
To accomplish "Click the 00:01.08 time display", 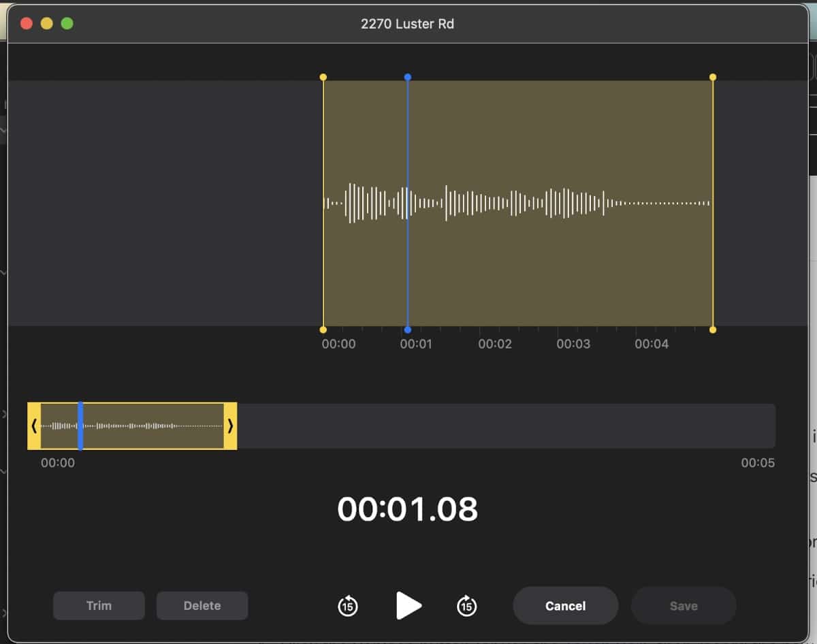I will click(x=407, y=509).
